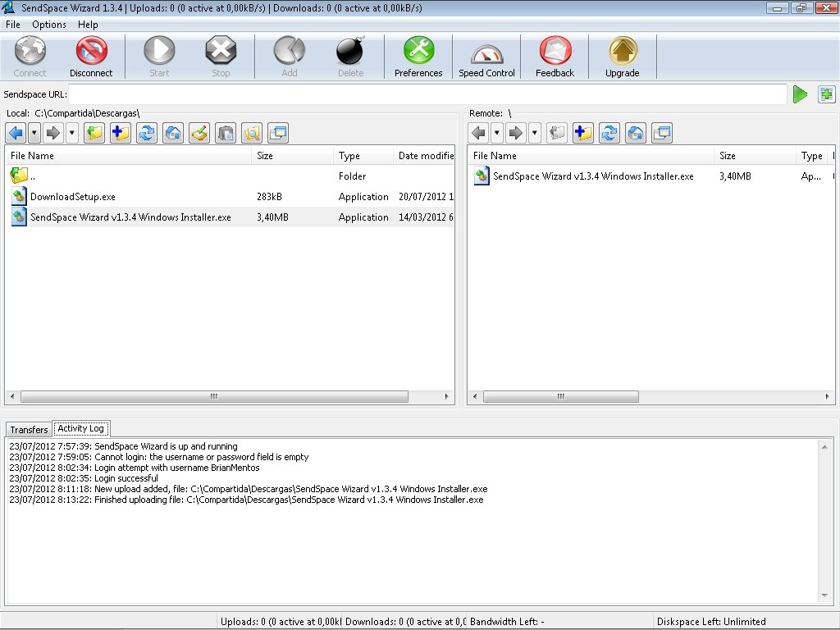Sort Local list by File Name header
The height and width of the screenshot is (630, 840).
point(128,155)
